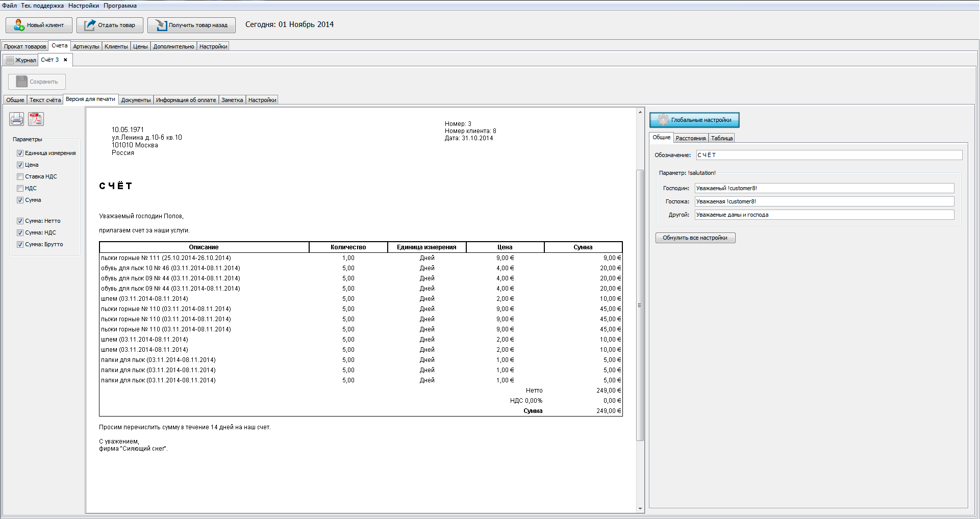Export invoice via the PDF icon
The image size is (980, 519).
pyautogui.click(x=36, y=119)
